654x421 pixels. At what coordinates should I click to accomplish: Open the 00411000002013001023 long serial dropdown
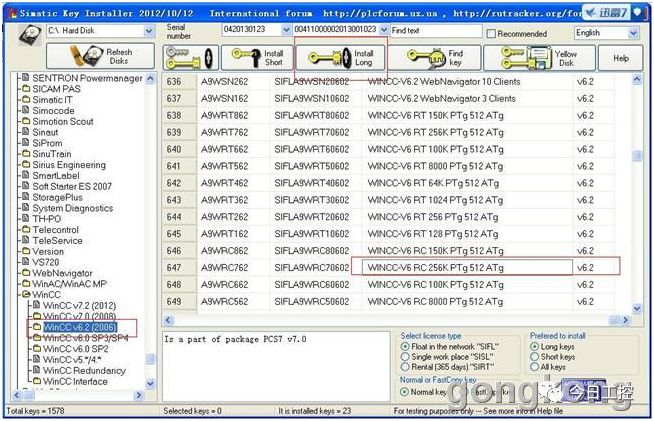(x=384, y=30)
